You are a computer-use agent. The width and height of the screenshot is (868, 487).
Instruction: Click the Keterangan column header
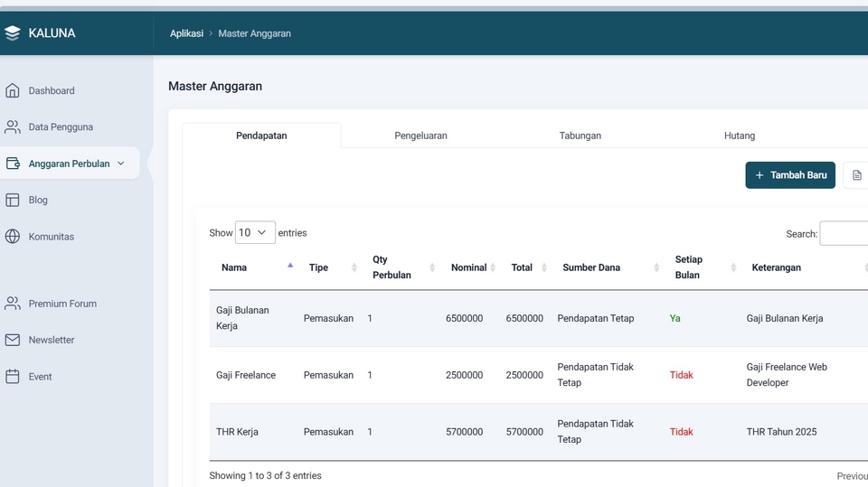coord(776,267)
